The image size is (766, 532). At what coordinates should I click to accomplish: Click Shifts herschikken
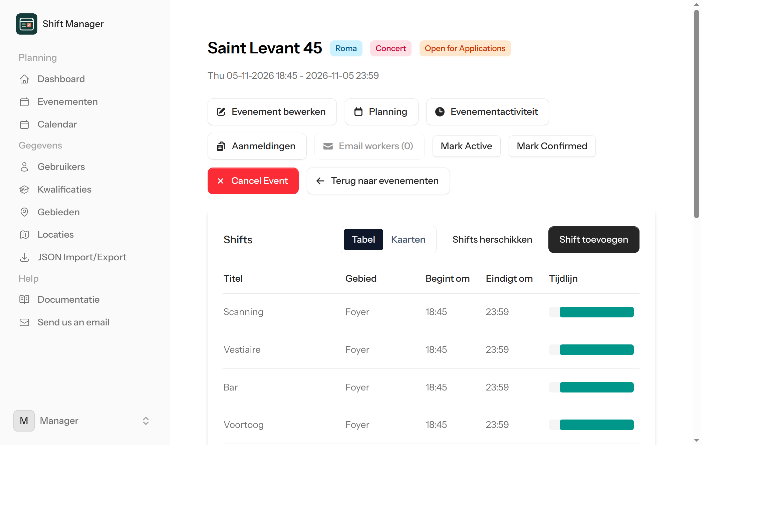pos(492,240)
